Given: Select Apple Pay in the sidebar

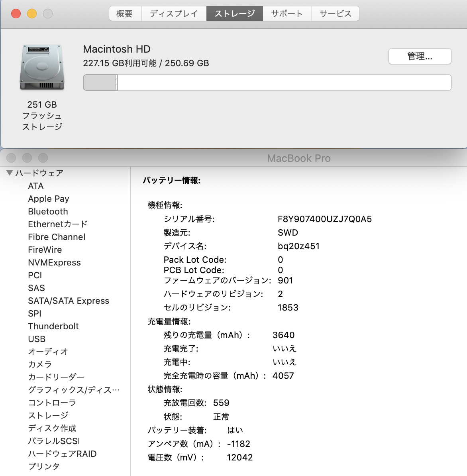Looking at the screenshot, I should 49,199.
